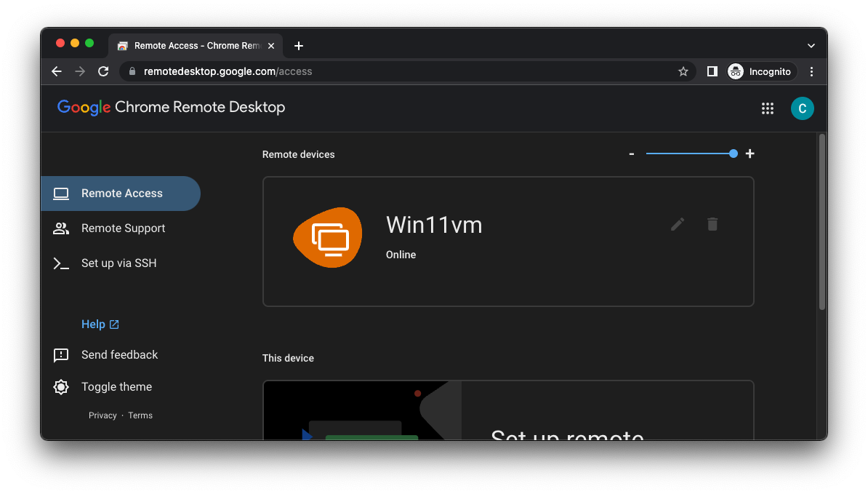Open the Privacy link

point(103,415)
